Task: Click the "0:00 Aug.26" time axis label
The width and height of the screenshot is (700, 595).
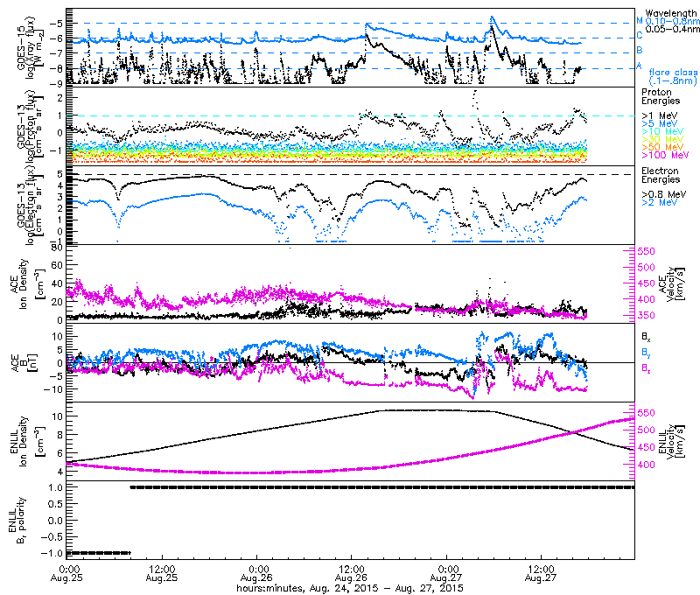Action: tap(256, 574)
